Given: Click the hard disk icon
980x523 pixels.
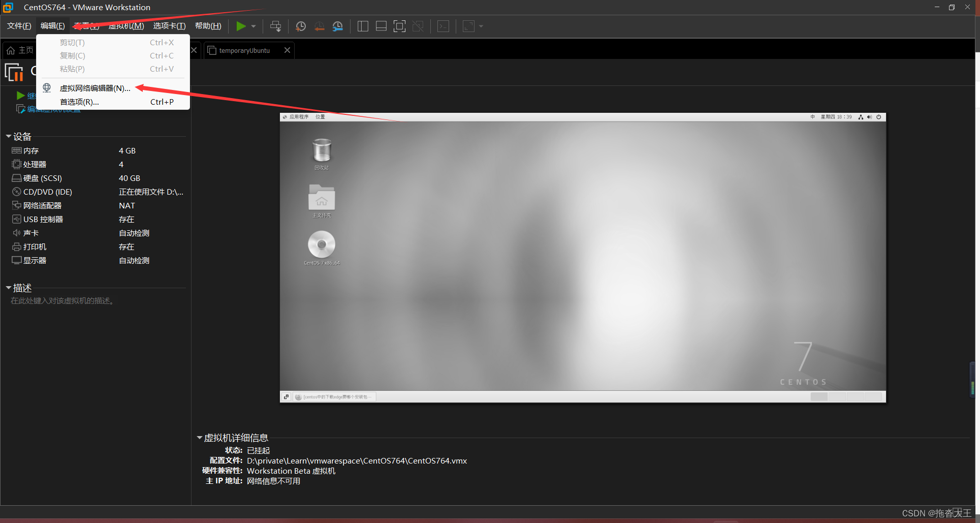Looking at the screenshot, I should click(16, 178).
